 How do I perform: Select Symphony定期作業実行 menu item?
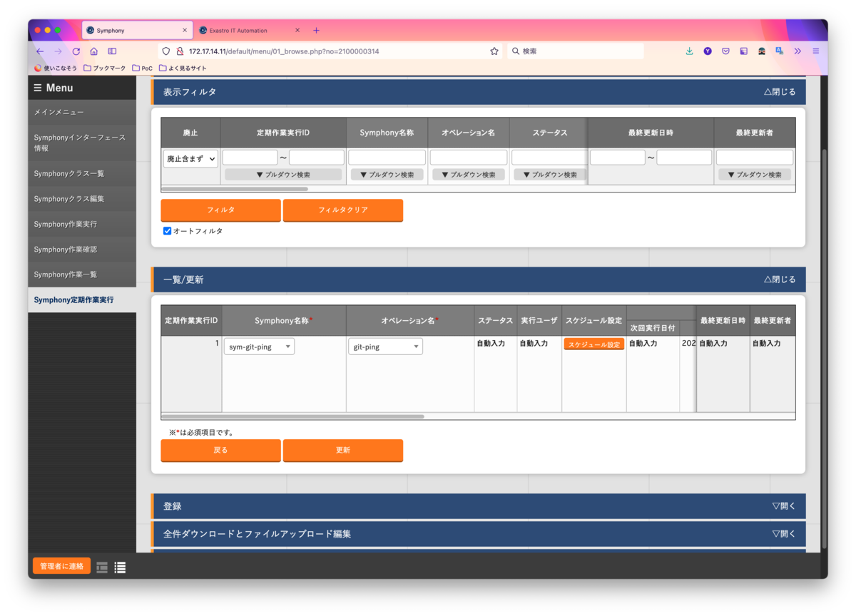point(82,300)
